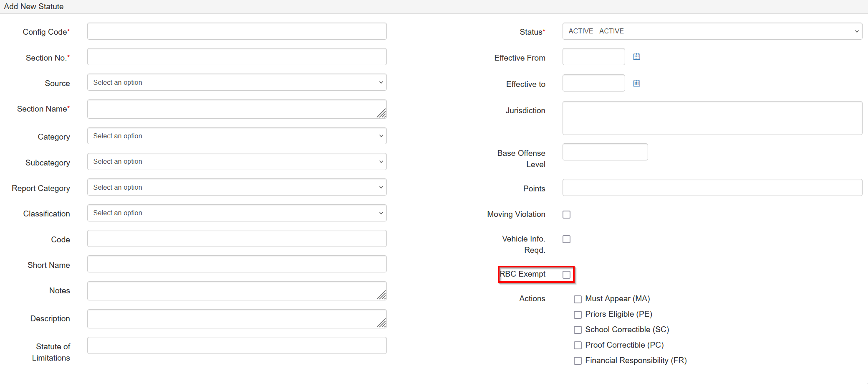Open the Subcategory select list
868x384 pixels.
237,161
